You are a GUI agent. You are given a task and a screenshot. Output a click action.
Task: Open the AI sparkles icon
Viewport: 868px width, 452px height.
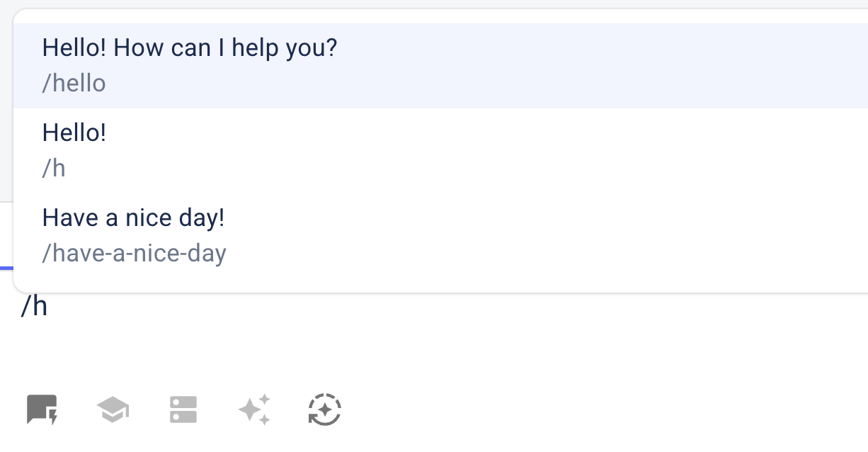(x=254, y=409)
